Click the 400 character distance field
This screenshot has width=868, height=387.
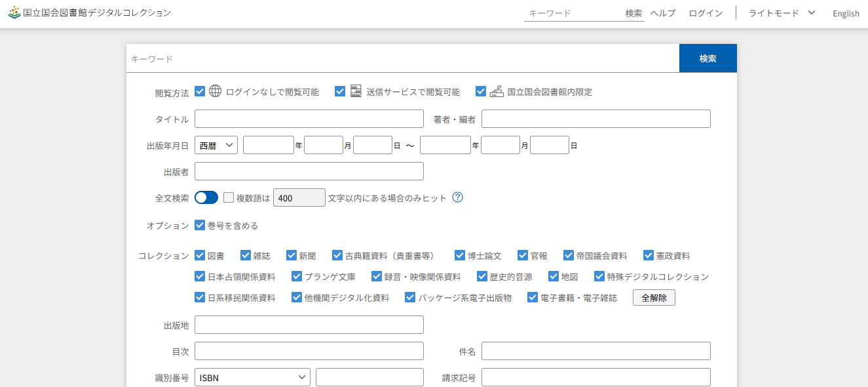point(299,197)
